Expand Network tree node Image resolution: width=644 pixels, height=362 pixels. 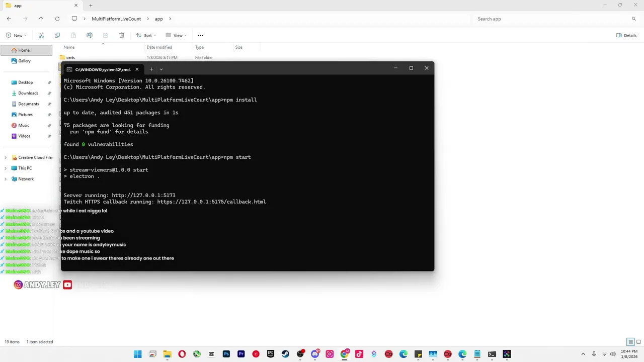[6, 178]
